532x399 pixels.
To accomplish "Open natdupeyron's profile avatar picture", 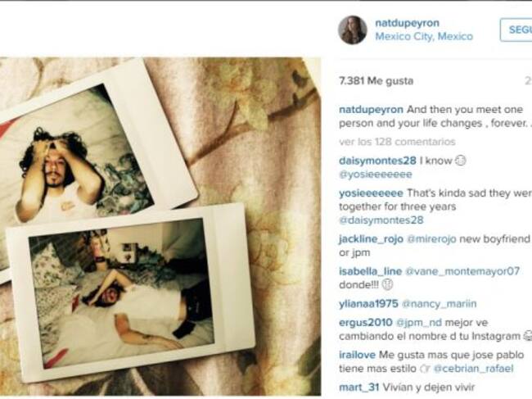I will tap(353, 29).
